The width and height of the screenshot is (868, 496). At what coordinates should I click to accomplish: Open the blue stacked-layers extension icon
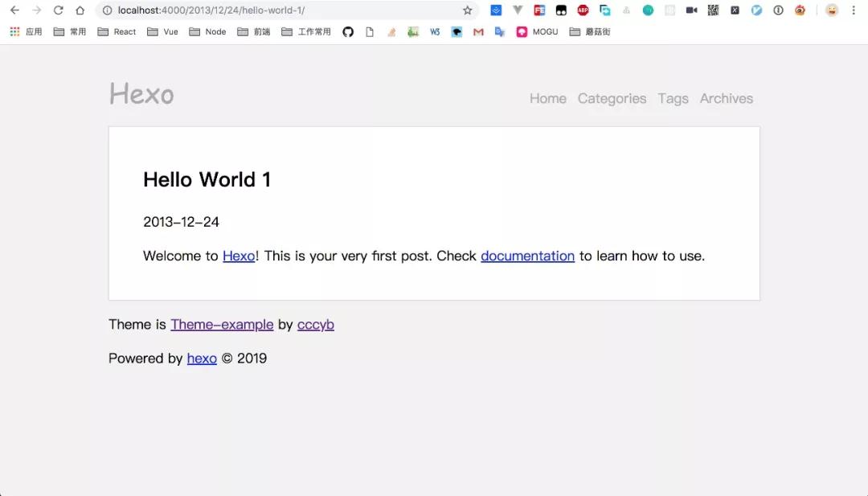point(496,10)
